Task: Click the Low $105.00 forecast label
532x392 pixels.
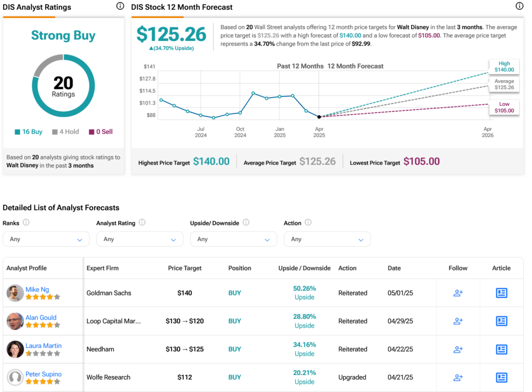Action: point(504,107)
